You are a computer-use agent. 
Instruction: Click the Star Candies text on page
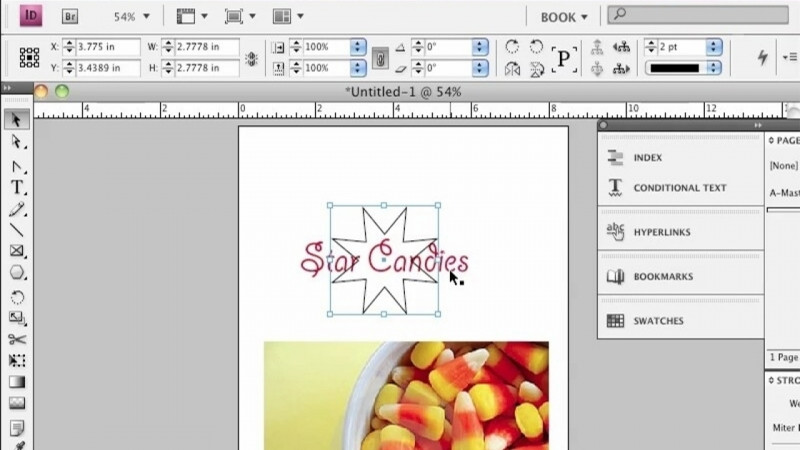tap(384, 259)
